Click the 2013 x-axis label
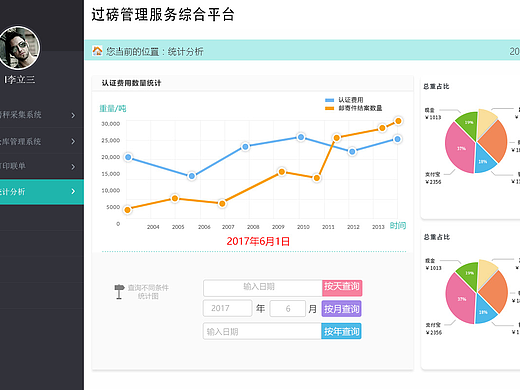The width and height of the screenshot is (520, 390). point(378,227)
